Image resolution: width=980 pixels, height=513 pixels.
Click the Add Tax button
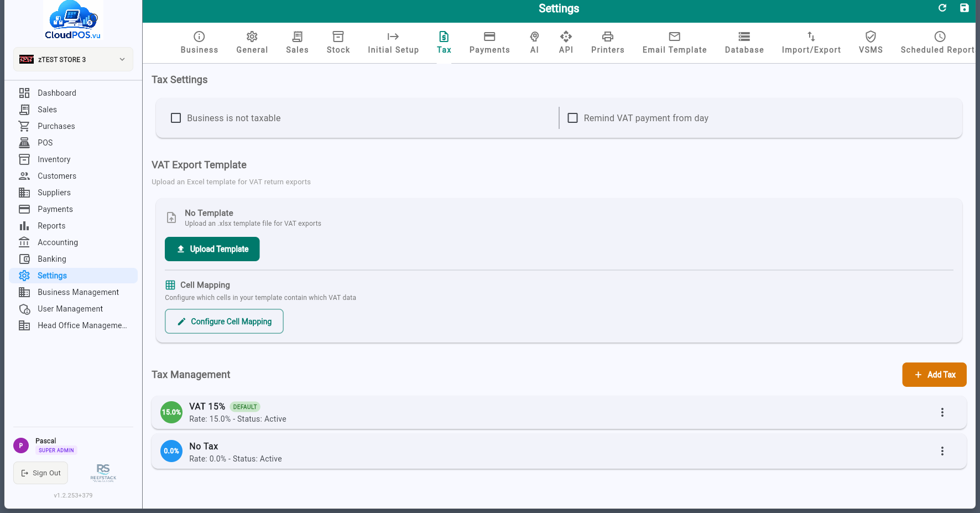(x=935, y=375)
